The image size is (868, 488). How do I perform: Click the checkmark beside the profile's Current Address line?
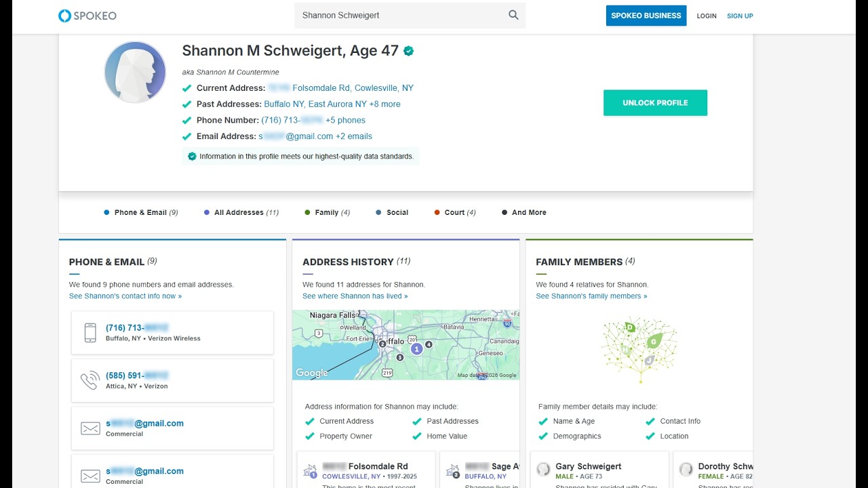(x=186, y=88)
